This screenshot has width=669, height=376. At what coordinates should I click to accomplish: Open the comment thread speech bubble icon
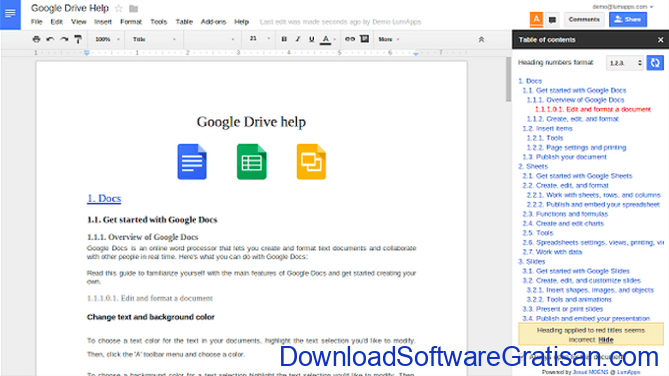coord(552,20)
